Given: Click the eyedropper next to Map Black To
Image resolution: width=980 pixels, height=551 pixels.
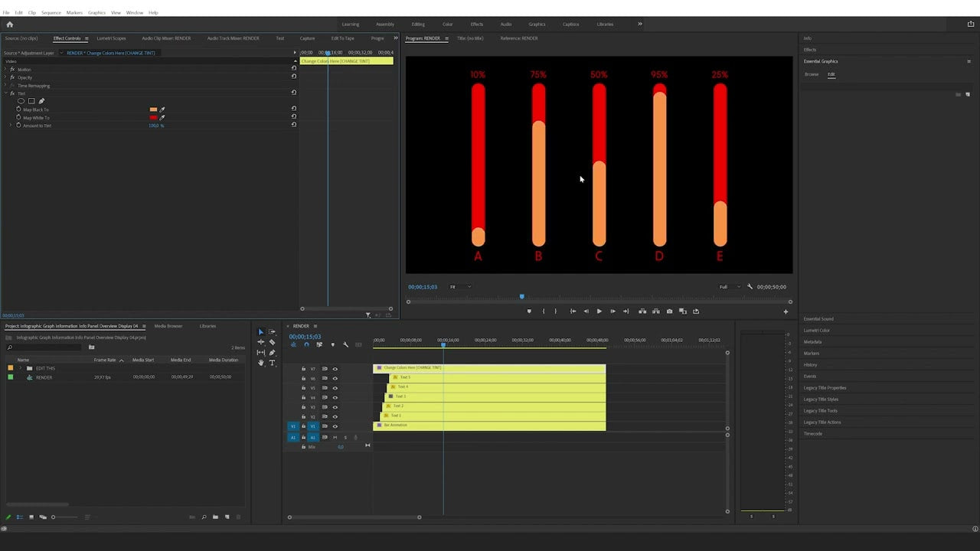Looking at the screenshot, I should tap(163, 109).
